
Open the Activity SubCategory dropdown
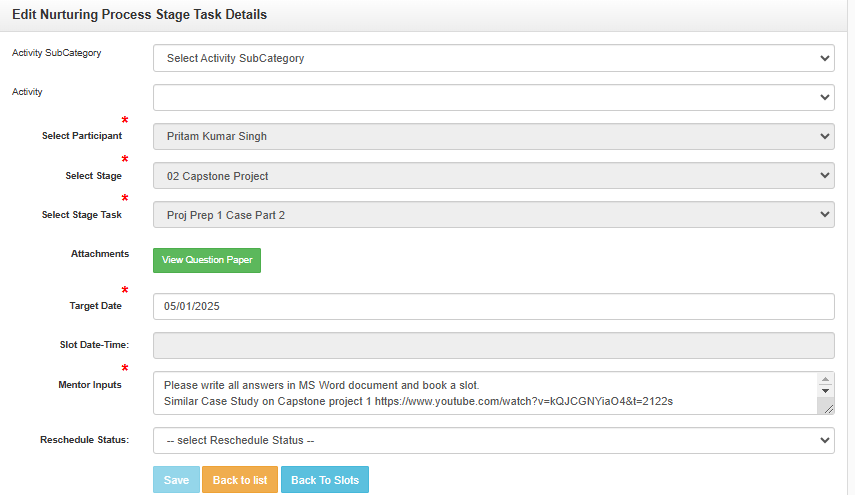coord(493,58)
